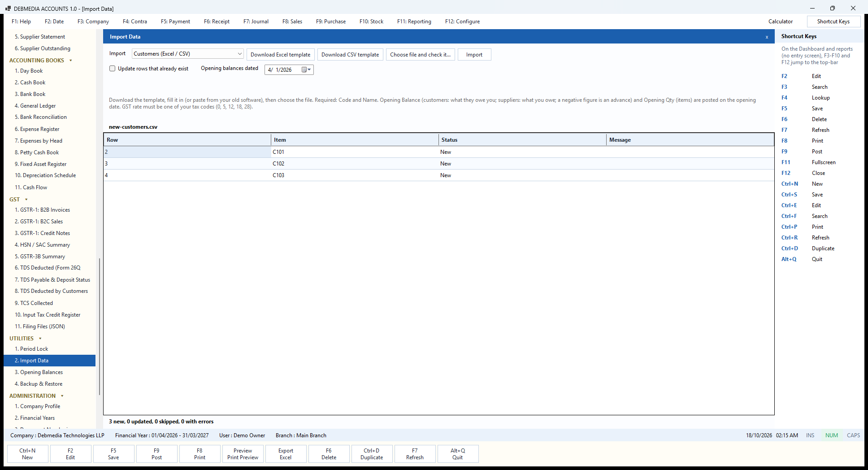The width and height of the screenshot is (868, 470).
Task: Click the Status column header
Action: click(522, 140)
